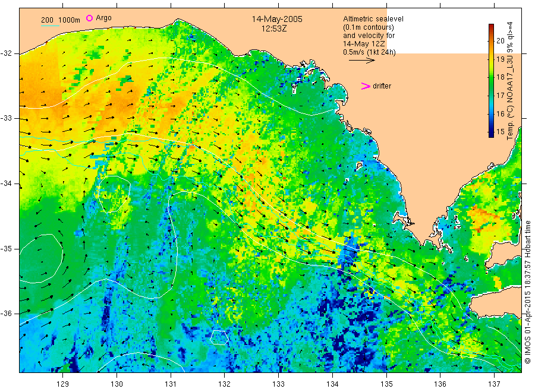Click the longitude axis label '137'
The image size is (535, 392).
494,384
